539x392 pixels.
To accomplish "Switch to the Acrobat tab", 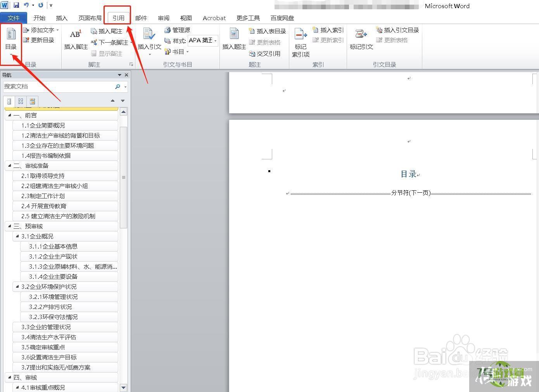I will tap(214, 18).
